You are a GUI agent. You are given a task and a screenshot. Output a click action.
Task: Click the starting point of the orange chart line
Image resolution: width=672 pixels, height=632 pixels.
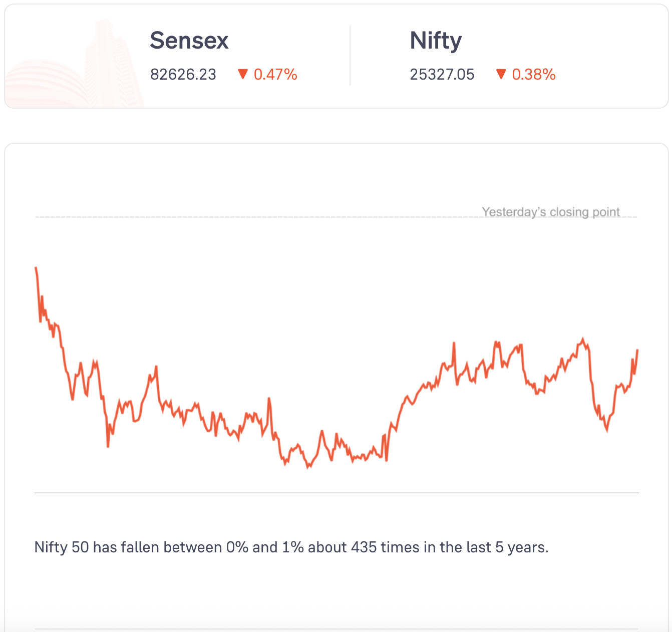tap(36, 269)
